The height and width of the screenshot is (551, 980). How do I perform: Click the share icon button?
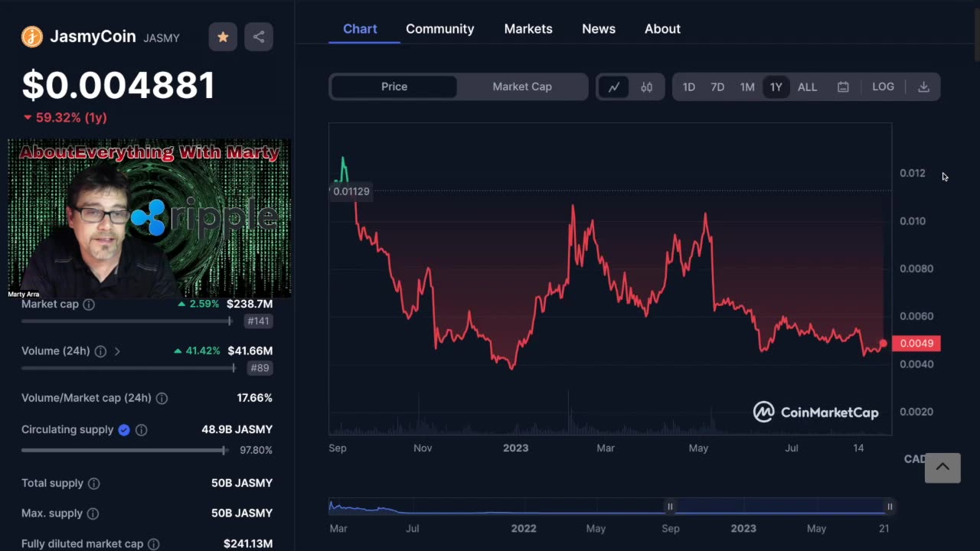[x=259, y=37]
